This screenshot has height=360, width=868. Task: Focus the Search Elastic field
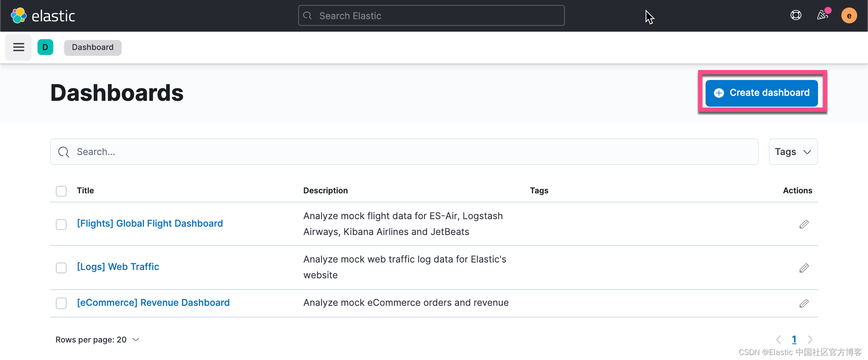(431, 16)
